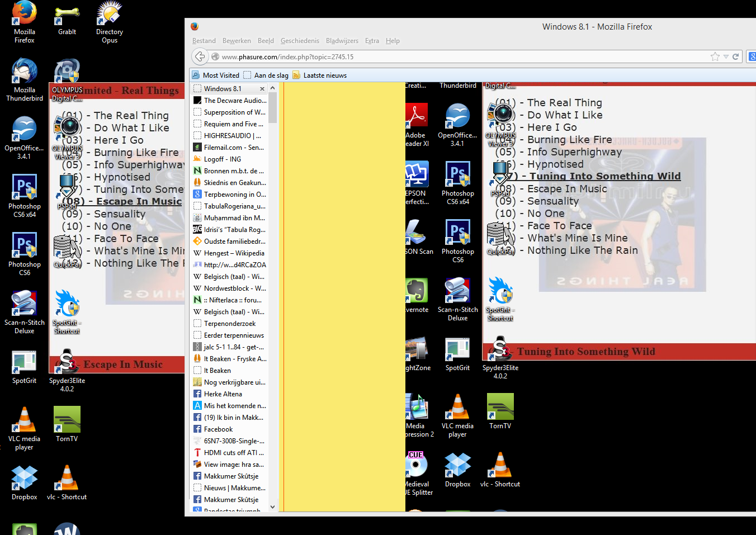Open the Bestand menu
The width and height of the screenshot is (756, 535).
coord(204,41)
